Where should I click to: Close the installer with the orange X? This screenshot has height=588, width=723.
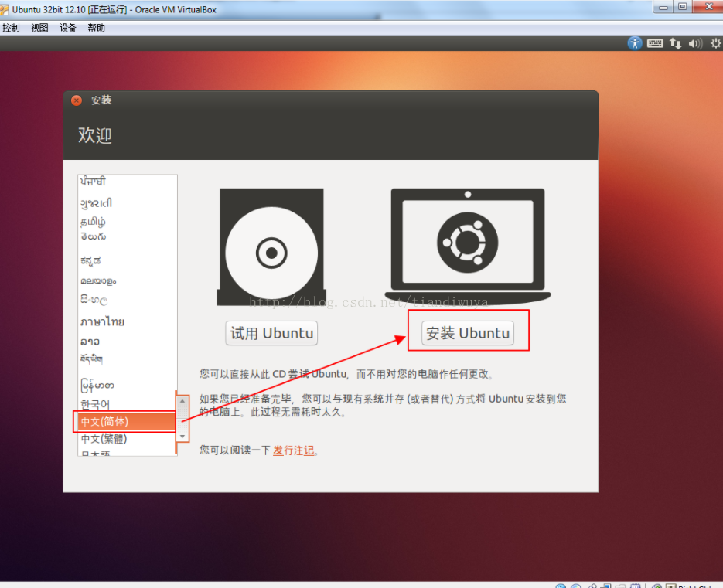coord(77,100)
